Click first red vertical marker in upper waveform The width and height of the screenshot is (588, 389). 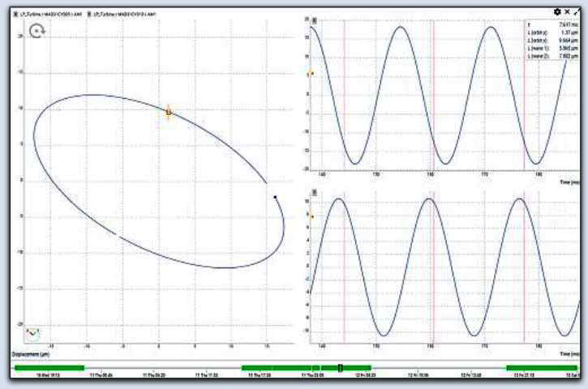pos(345,93)
